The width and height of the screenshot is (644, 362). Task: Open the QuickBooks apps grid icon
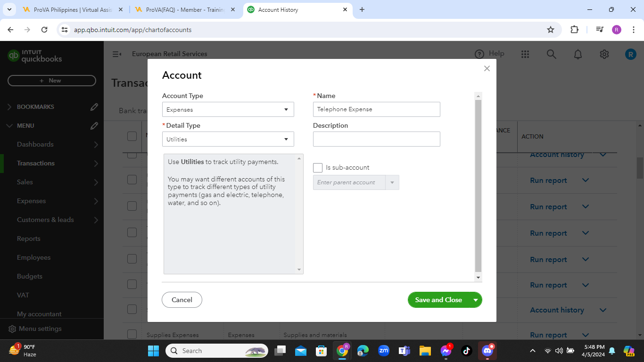click(525, 54)
